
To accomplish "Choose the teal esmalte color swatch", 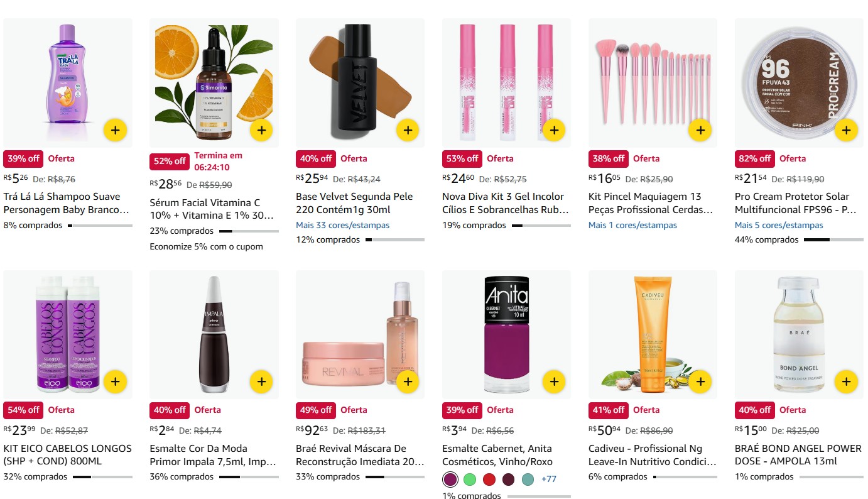I will coord(528,480).
